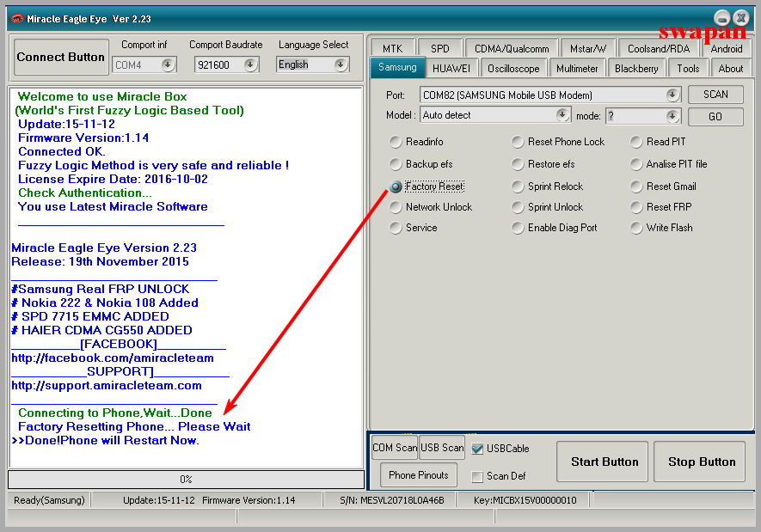The image size is (761, 532).
Task: Choose the Network Unlock option
Action: [396, 207]
